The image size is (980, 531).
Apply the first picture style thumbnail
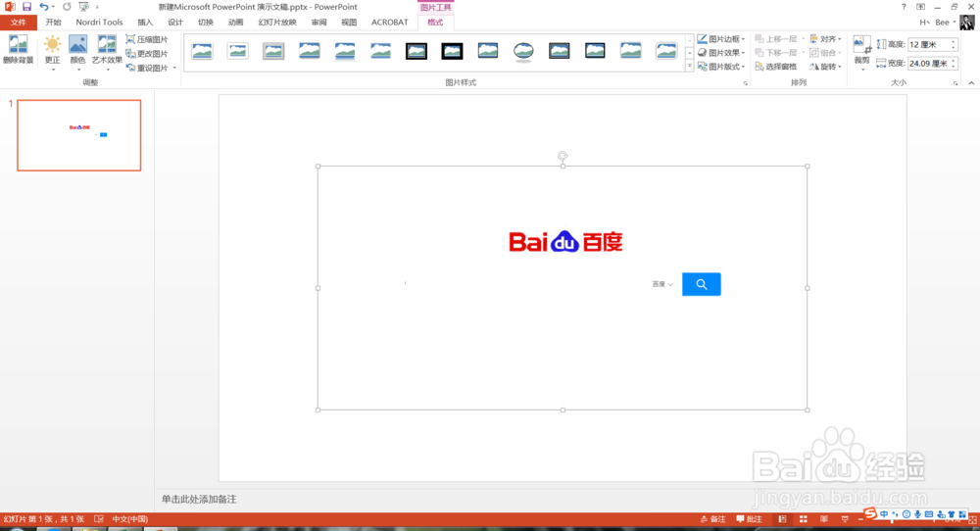pyautogui.click(x=202, y=51)
